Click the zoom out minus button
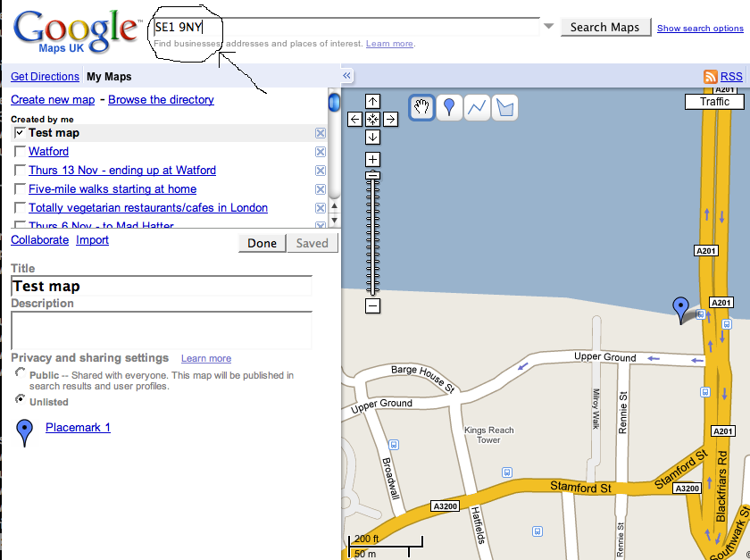The image size is (750, 560). pyautogui.click(x=373, y=306)
